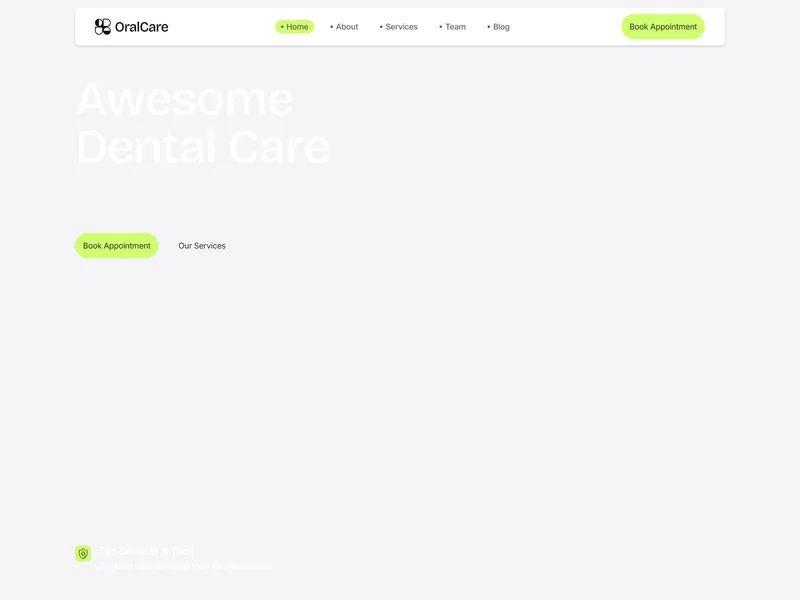This screenshot has height=600, width=800.
Task: Click the bullet dot inside Home pill
Action: point(282,27)
